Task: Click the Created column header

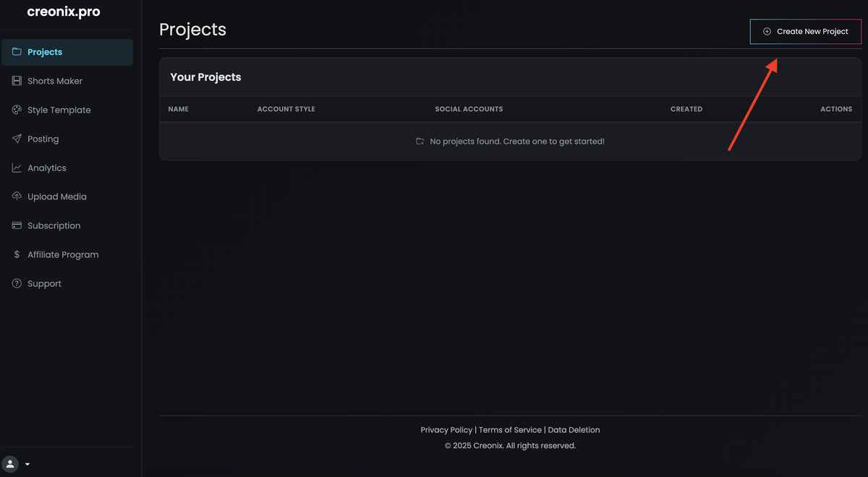Action: (686, 109)
